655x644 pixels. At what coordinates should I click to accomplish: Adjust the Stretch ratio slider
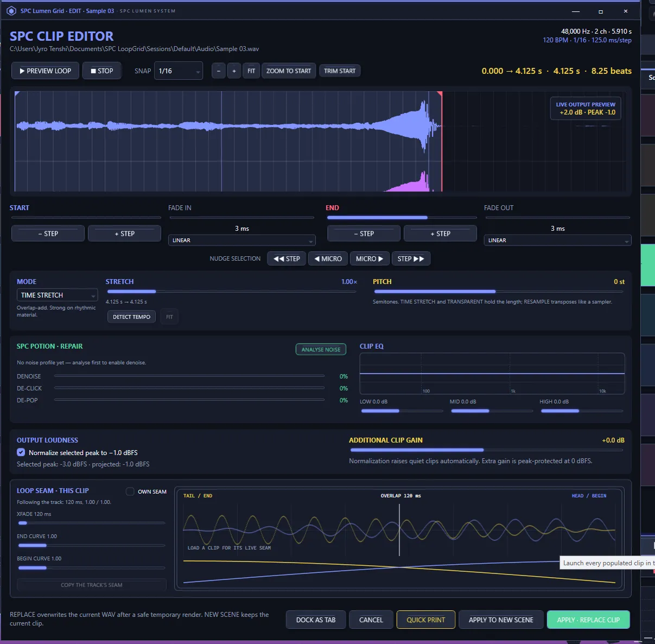point(231,292)
